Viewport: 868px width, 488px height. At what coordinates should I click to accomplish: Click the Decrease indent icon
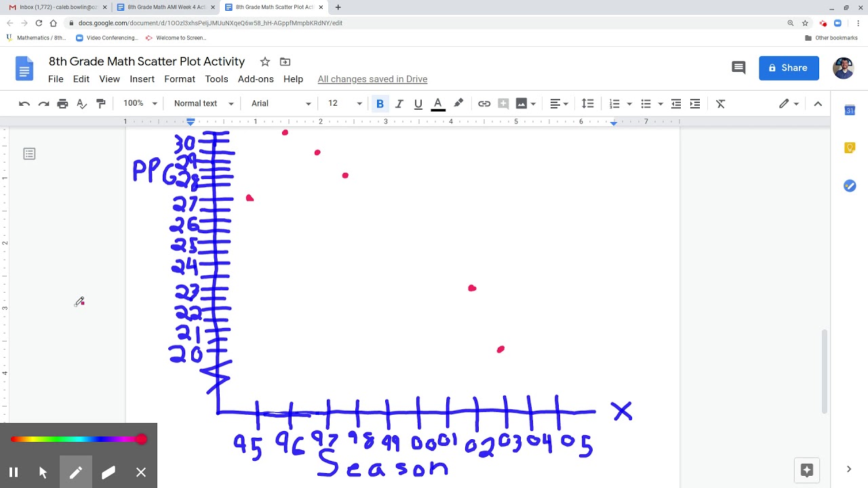point(676,104)
